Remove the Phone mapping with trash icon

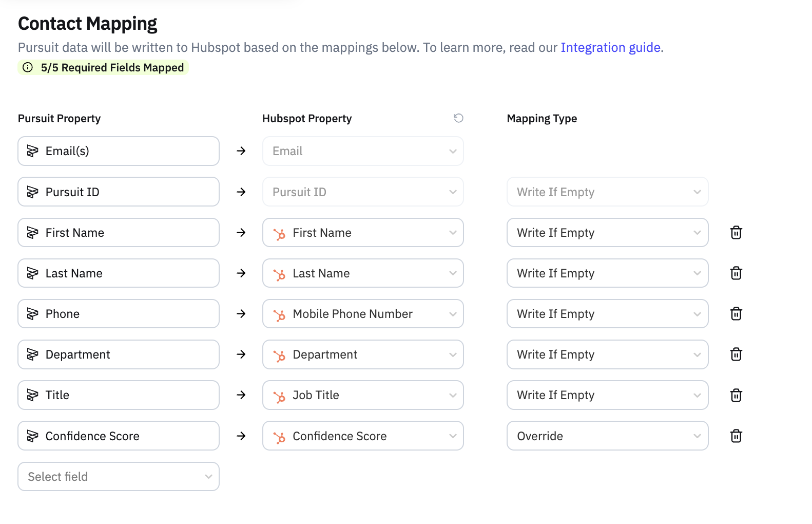736,314
